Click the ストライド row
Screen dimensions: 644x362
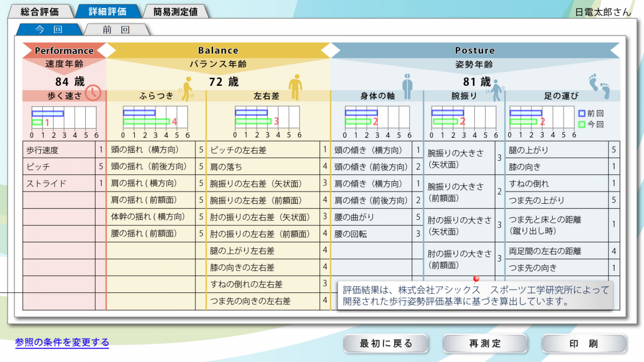pyautogui.click(x=64, y=183)
